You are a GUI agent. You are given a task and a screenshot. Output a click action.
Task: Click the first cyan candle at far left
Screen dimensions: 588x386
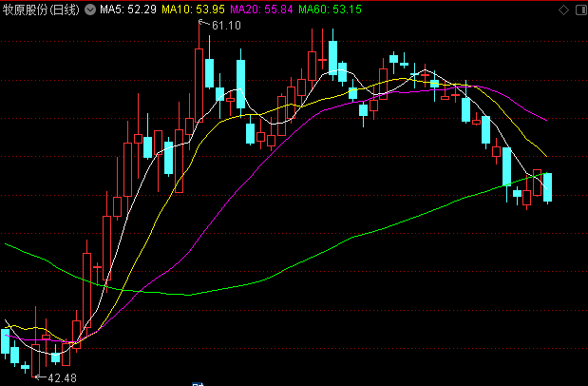5,340
